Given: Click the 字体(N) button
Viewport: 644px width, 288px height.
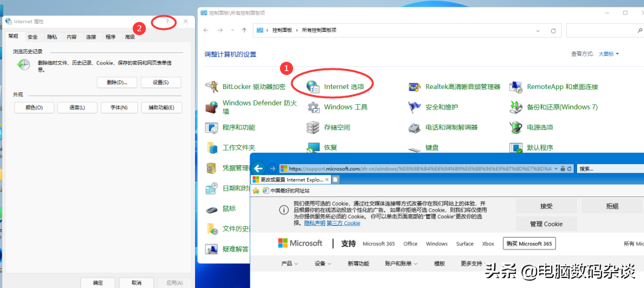Looking at the screenshot, I should (x=119, y=108).
